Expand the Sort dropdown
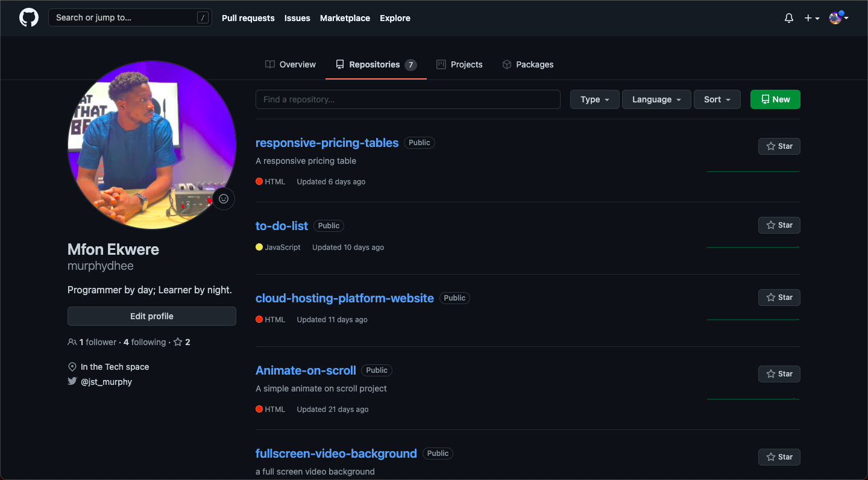This screenshot has height=480, width=868. 717,99
